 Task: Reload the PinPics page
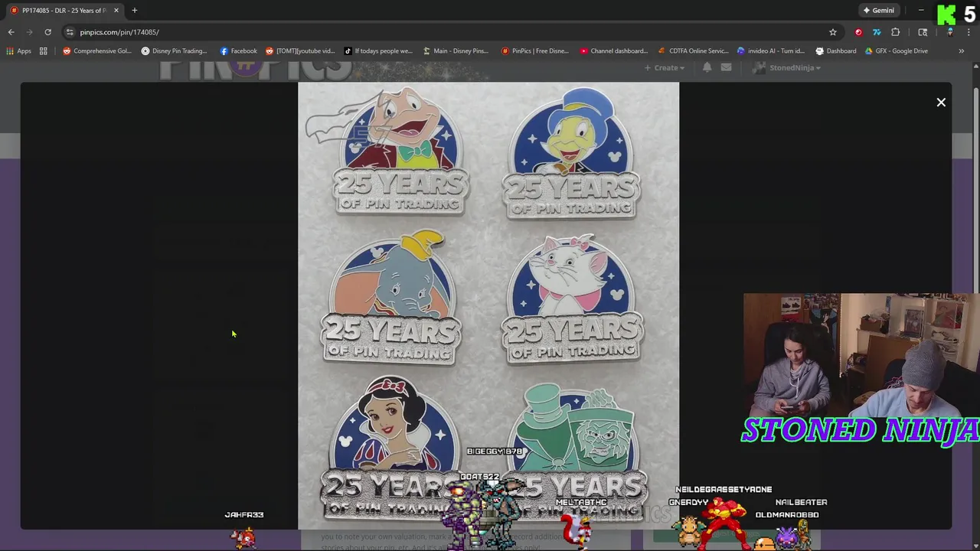point(47,32)
